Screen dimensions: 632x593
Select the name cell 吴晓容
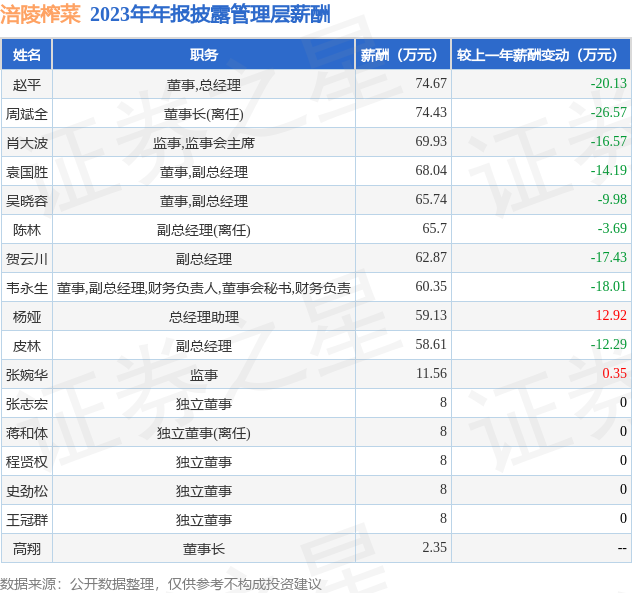27,201
